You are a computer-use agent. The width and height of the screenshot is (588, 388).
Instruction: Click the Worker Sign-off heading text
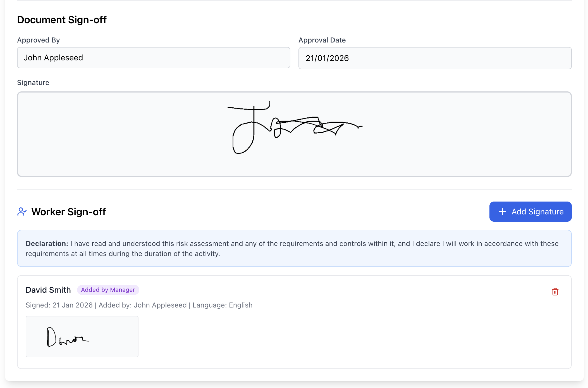69,212
